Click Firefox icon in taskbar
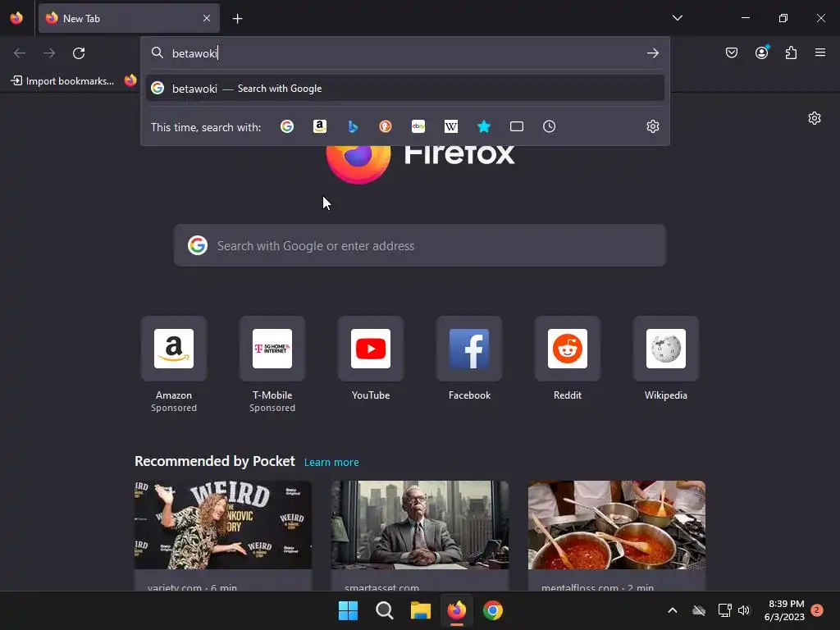This screenshot has height=630, width=840. pyautogui.click(x=456, y=610)
